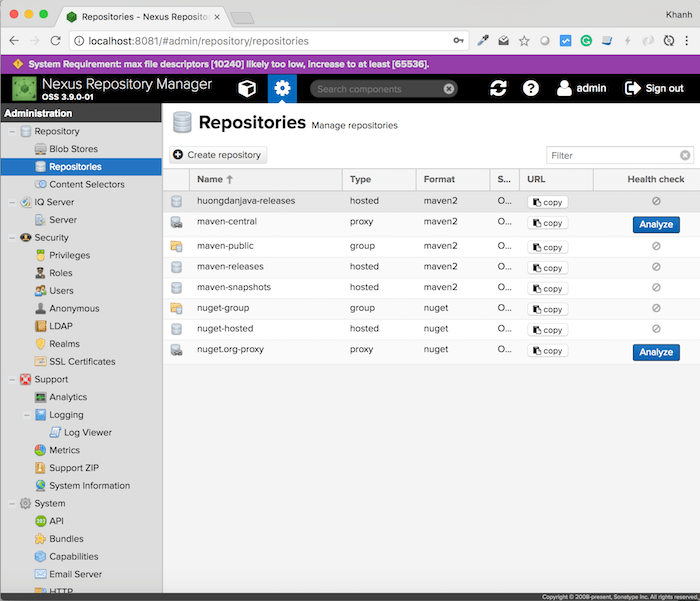This screenshot has width=700, height=601.
Task: Click the Anonymous person icon
Action: [x=40, y=309]
